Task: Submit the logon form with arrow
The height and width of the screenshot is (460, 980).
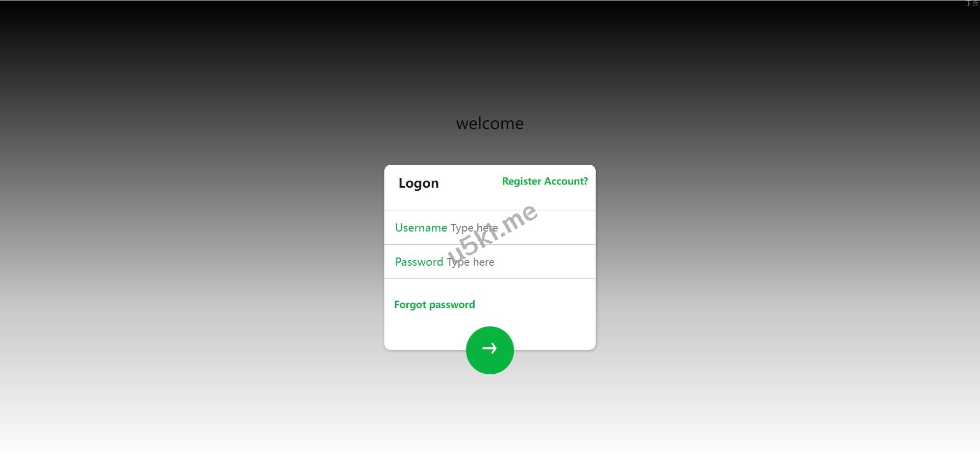Action: coord(489,350)
